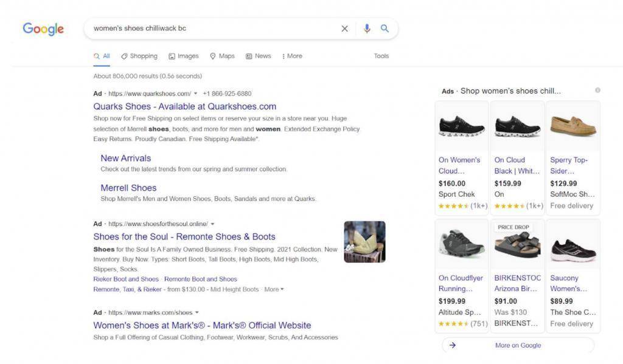Expand the quarkshoes.com ad URL dropdown arrow
The width and height of the screenshot is (623, 364).
tap(195, 94)
